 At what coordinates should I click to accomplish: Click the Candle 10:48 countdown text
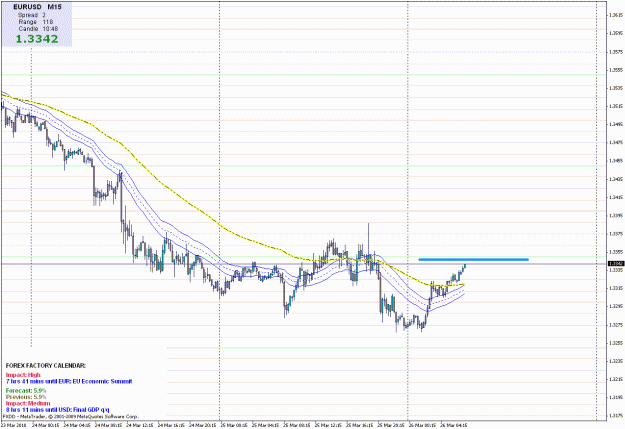(x=38, y=29)
